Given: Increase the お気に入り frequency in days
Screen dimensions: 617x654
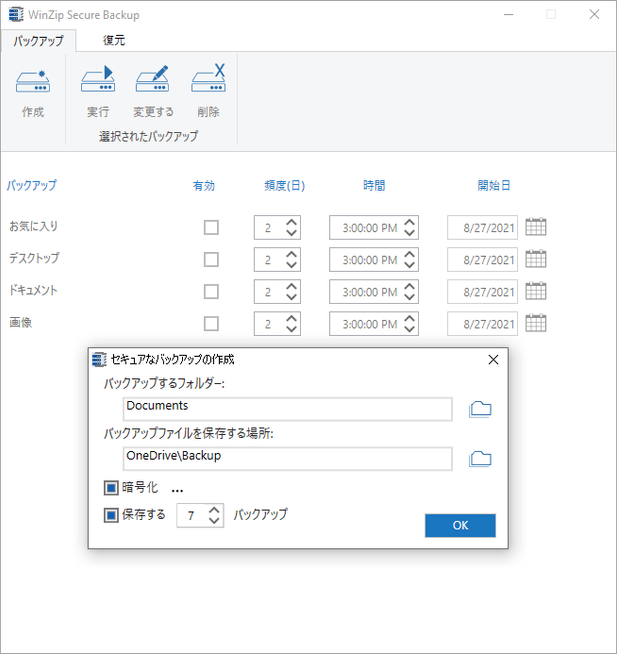Looking at the screenshot, I should coord(291,222).
